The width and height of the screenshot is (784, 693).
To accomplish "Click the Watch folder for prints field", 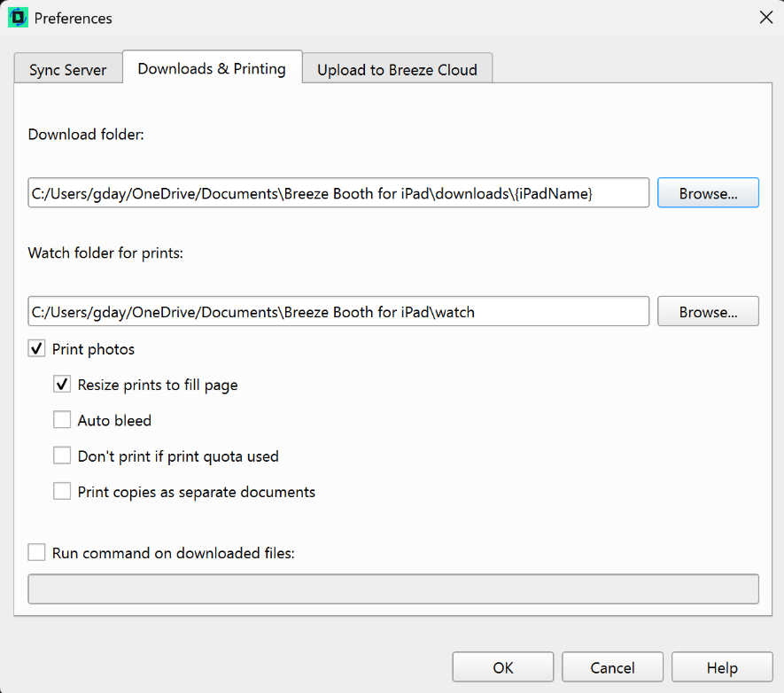I will (338, 312).
